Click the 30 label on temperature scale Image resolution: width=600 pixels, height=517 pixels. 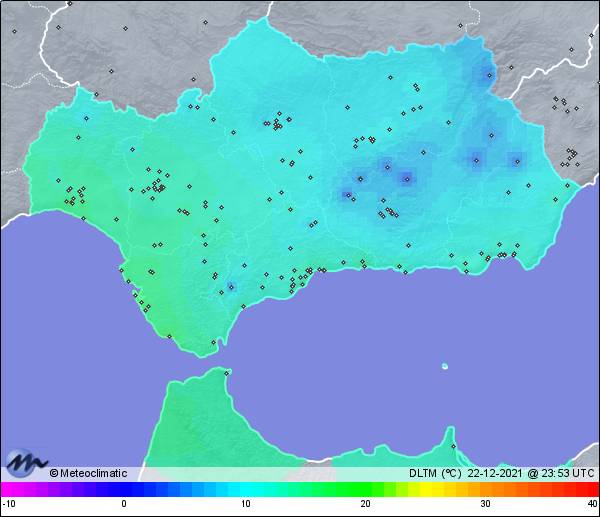pyautogui.click(x=485, y=504)
